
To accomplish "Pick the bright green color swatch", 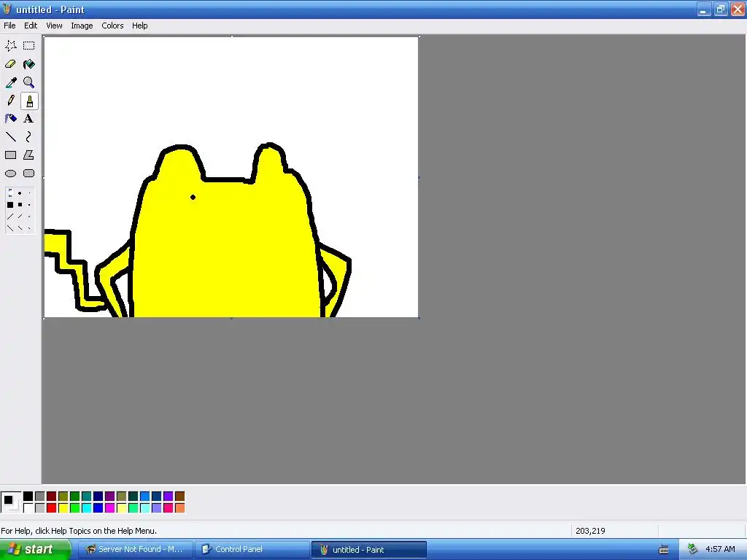I will (75, 508).
